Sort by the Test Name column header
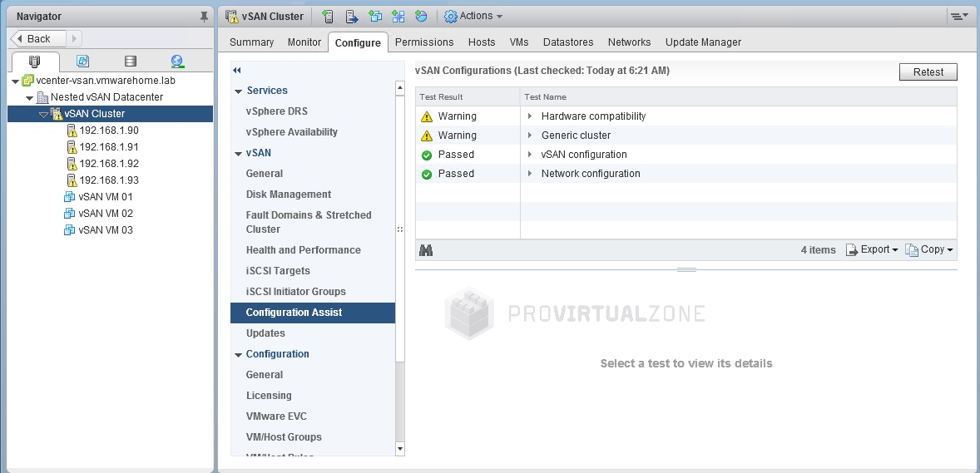 point(739,97)
